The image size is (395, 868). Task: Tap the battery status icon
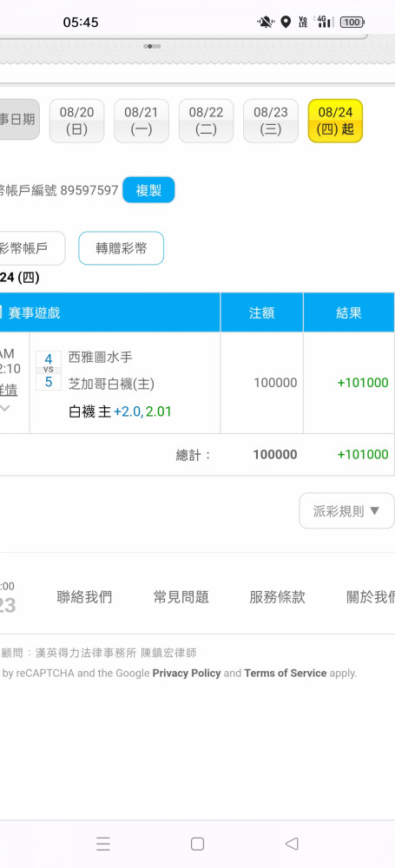coord(352,23)
